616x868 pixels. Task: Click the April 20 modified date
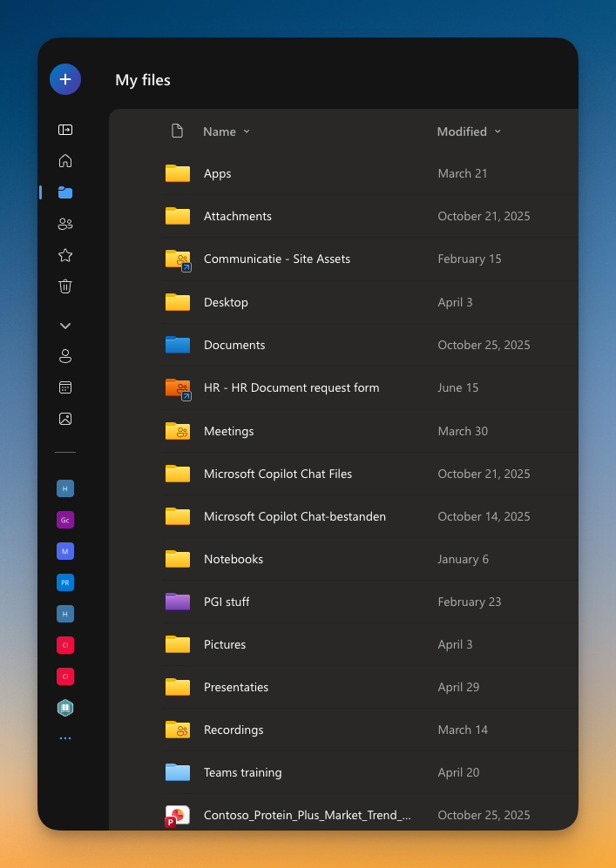click(458, 772)
